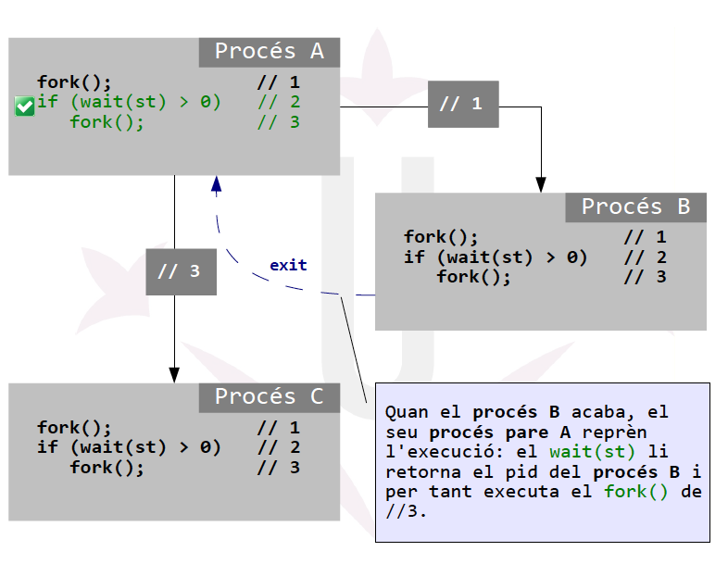Click the grey "// 1" box on the arrow

point(462,104)
